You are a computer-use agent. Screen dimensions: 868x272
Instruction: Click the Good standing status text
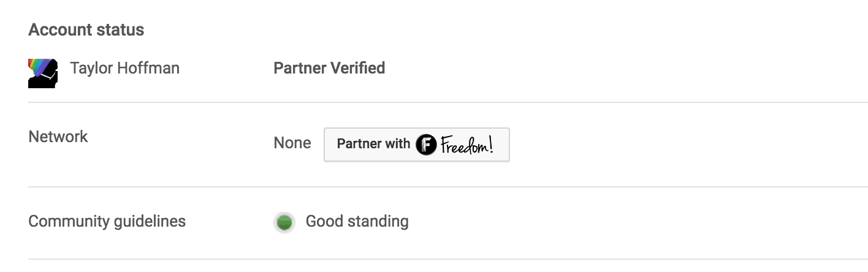click(x=357, y=221)
